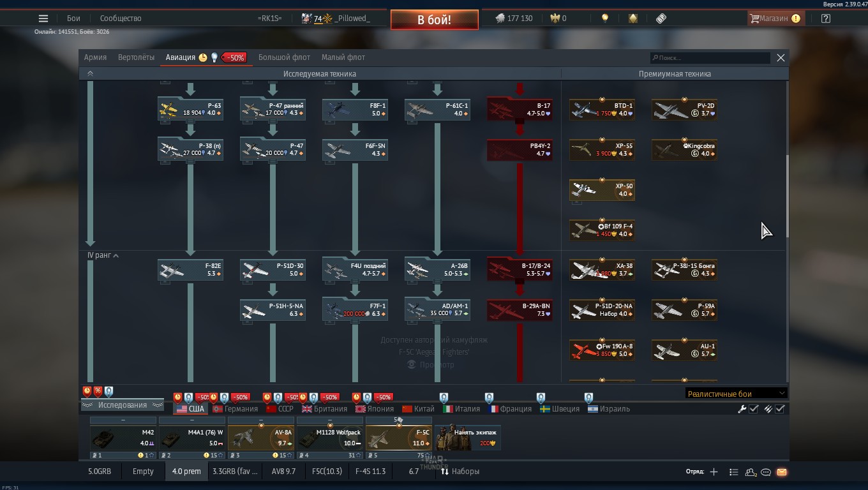The height and width of the screenshot is (490, 868).
Task: Click the wrench icon beside the checkboxes
Action: pos(742,409)
